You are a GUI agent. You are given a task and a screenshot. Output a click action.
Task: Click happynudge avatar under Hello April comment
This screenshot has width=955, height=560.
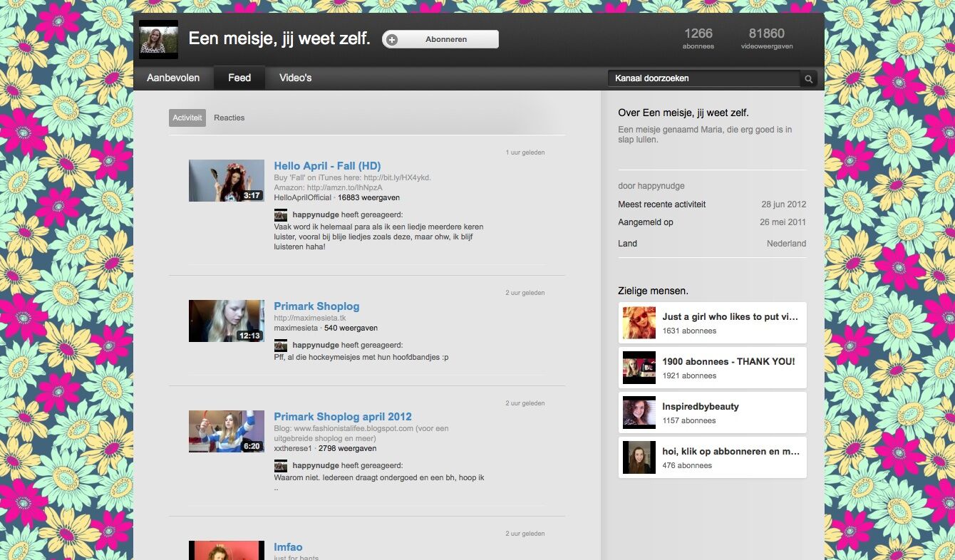pyautogui.click(x=281, y=214)
